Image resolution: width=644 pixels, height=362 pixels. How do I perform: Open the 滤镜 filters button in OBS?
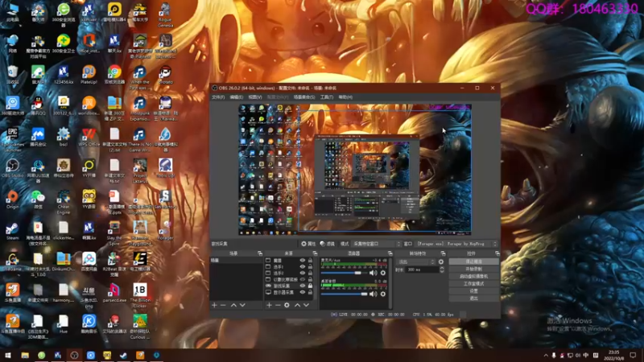(328, 244)
